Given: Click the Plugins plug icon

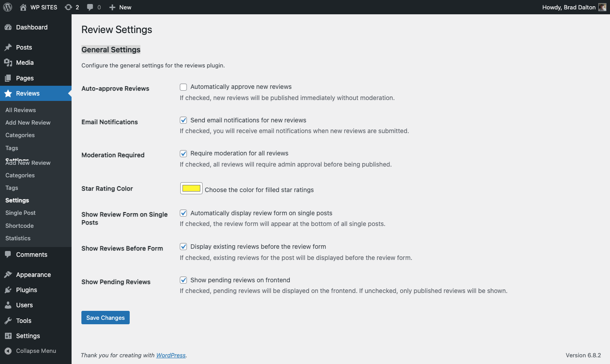Looking at the screenshot, I should (8, 290).
